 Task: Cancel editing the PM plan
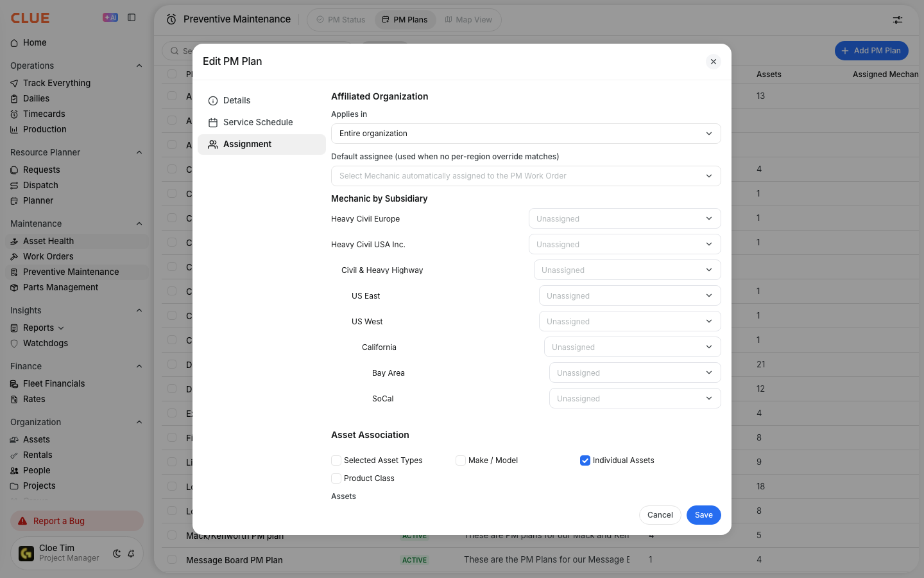pos(660,515)
